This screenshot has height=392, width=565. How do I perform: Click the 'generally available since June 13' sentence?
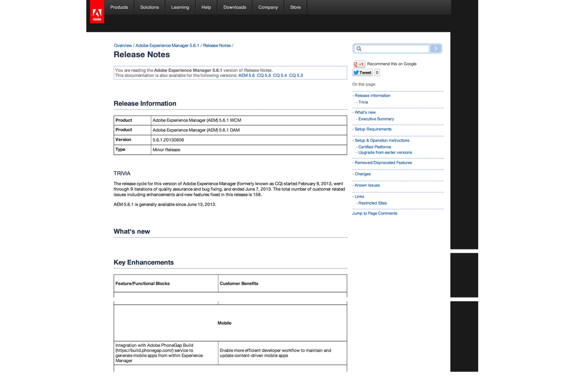pos(165,204)
